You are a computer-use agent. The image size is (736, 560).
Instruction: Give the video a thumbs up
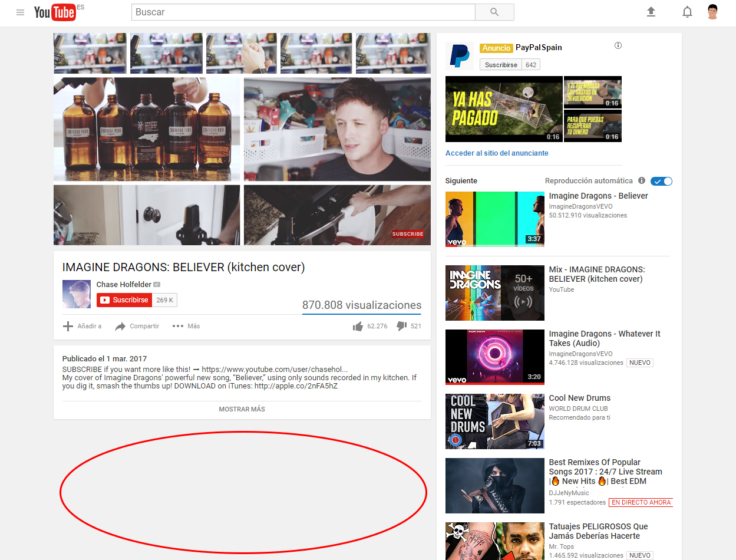click(358, 325)
